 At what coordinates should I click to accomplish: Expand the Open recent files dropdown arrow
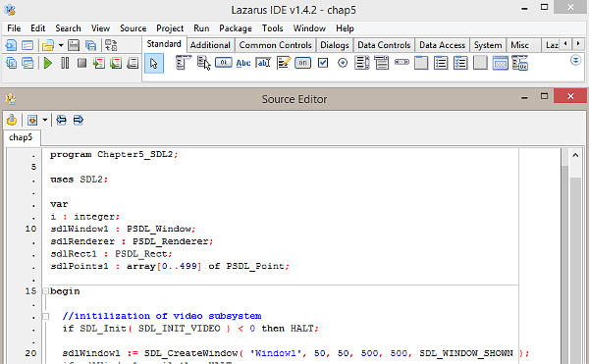pyautogui.click(x=61, y=45)
